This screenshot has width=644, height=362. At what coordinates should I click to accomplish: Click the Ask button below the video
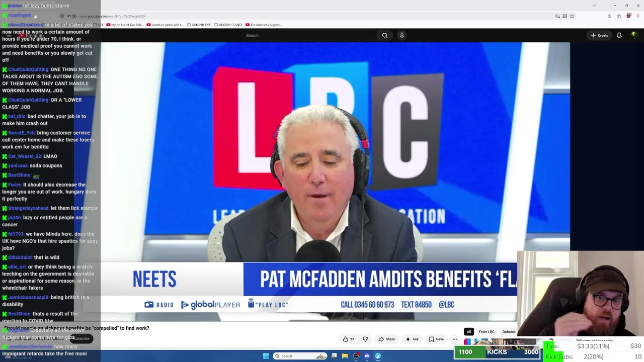412,339
